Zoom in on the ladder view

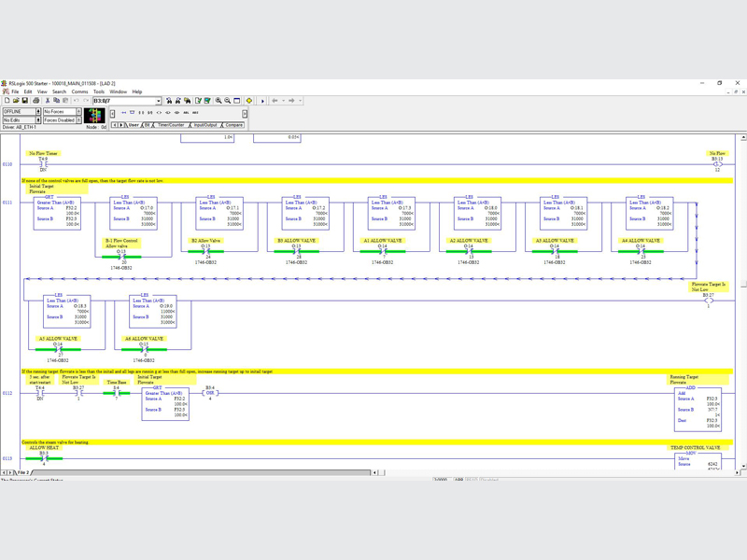[x=218, y=101]
